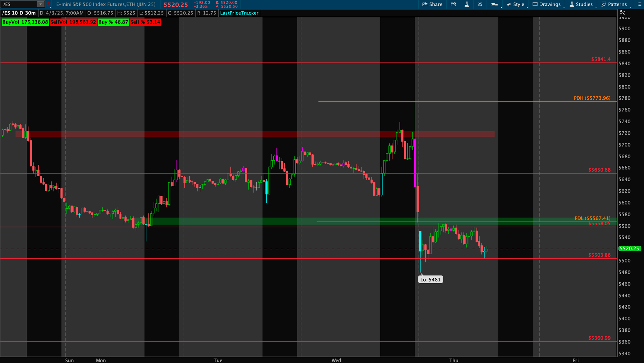Click the Share button
This screenshot has width=644, height=363.
click(x=432, y=4)
